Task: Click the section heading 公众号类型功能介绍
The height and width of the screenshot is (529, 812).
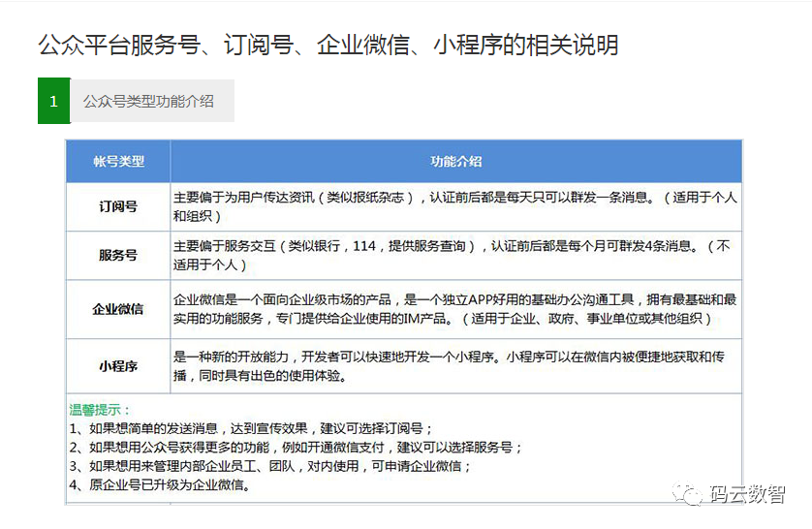Action: tap(148, 102)
